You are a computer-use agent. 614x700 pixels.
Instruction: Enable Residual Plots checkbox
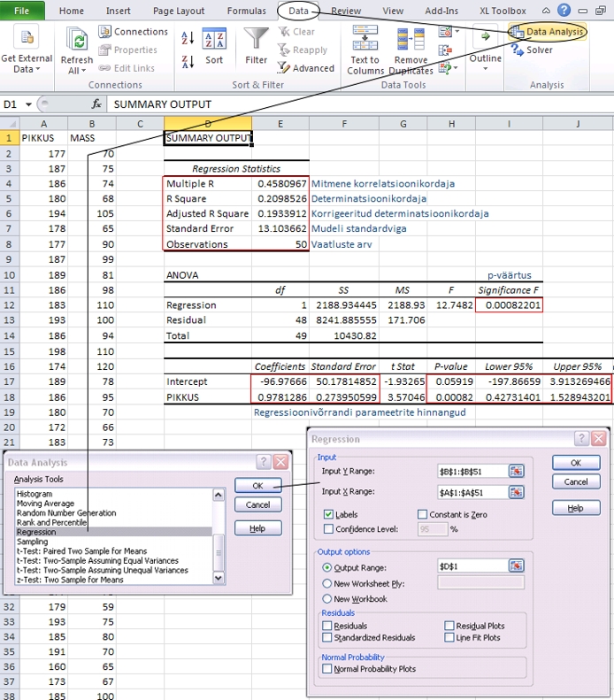(x=449, y=626)
